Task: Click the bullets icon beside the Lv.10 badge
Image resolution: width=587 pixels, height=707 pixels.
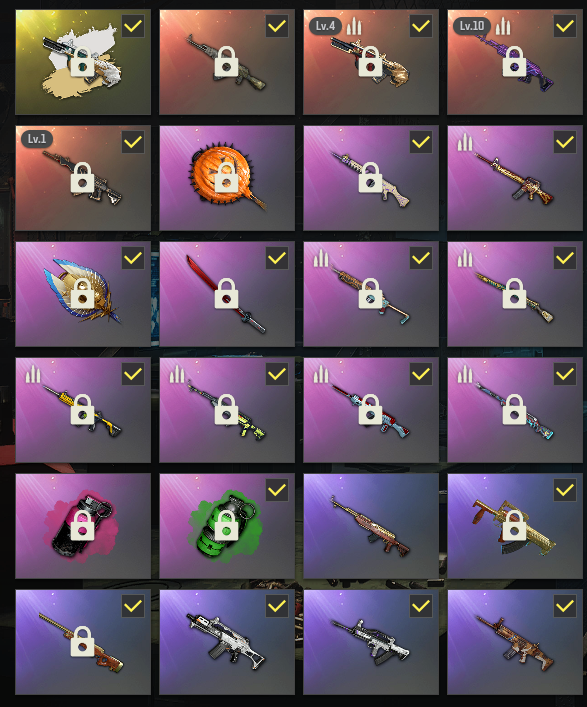Action: 503,26
